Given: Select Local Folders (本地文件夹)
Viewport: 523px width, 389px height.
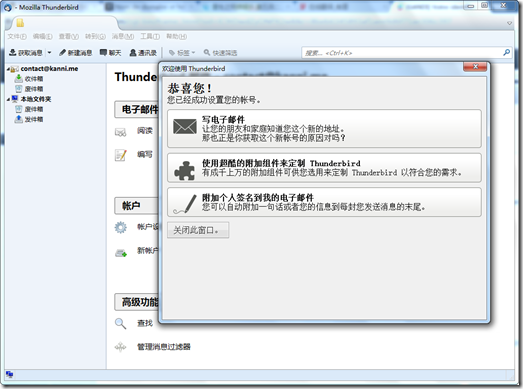Looking at the screenshot, I should pyautogui.click(x=36, y=99).
